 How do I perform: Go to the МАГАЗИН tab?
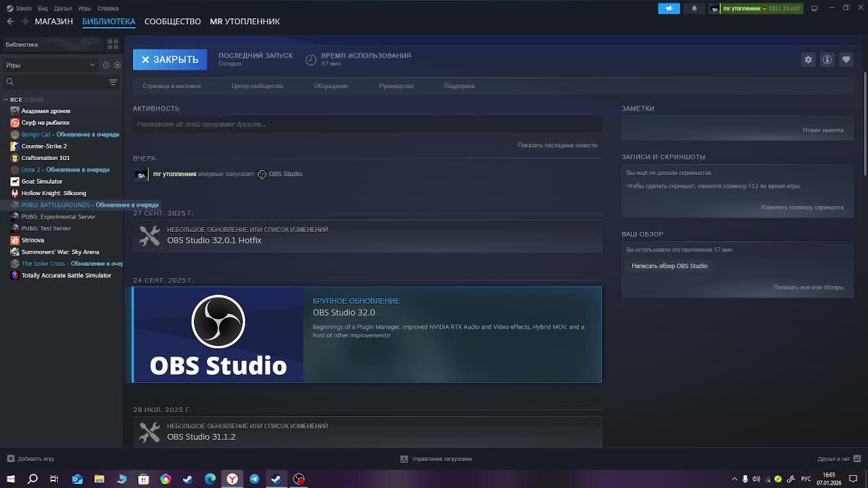(x=54, y=22)
